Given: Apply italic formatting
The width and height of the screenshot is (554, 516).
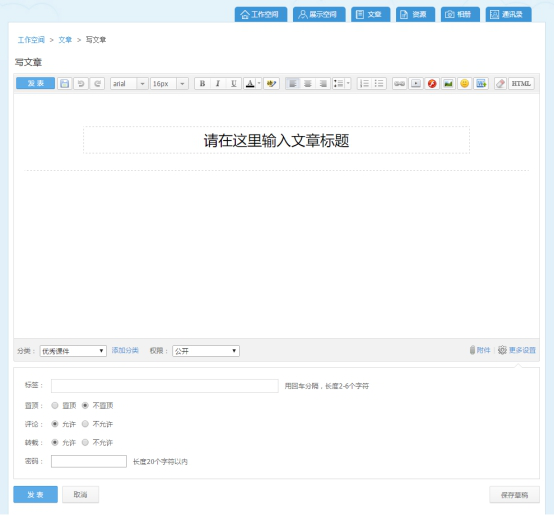Looking at the screenshot, I should point(218,84).
